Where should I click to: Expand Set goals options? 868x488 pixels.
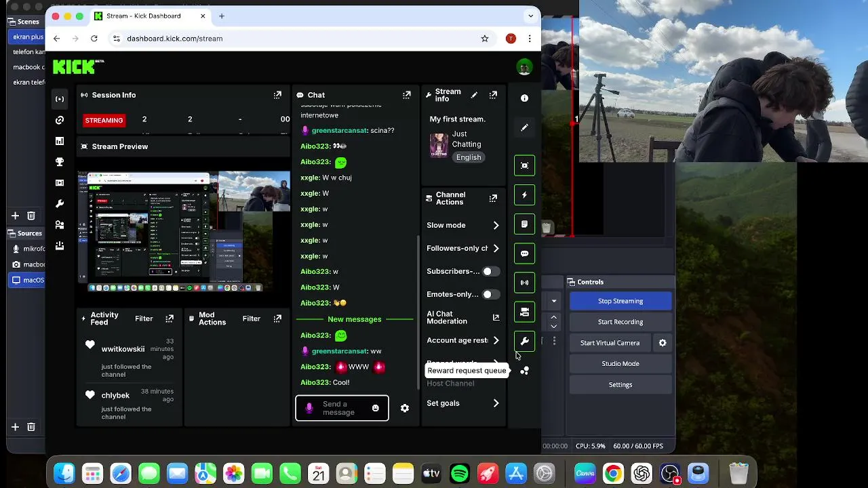[496, 403]
